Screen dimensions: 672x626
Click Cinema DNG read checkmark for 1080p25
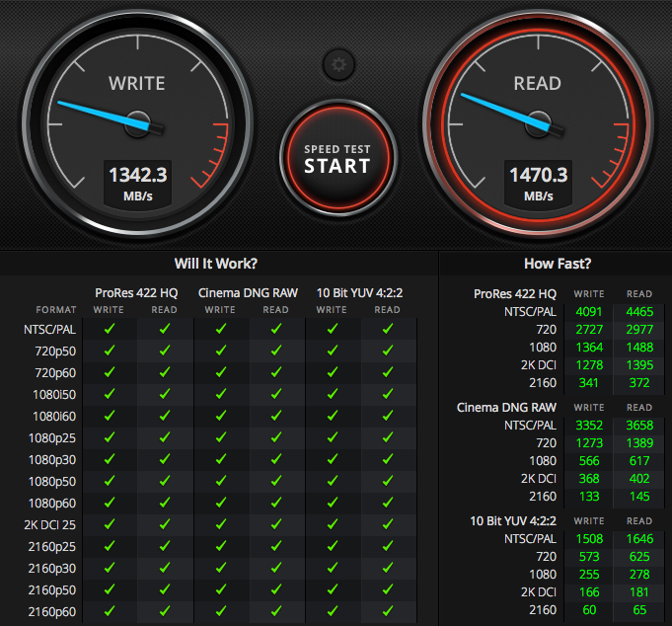[276, 436]
